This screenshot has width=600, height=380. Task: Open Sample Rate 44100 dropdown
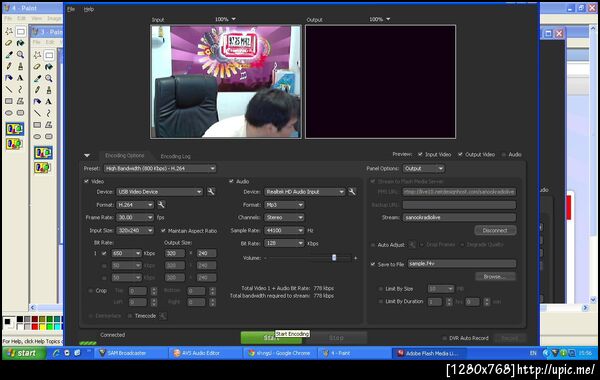[284, 230]
